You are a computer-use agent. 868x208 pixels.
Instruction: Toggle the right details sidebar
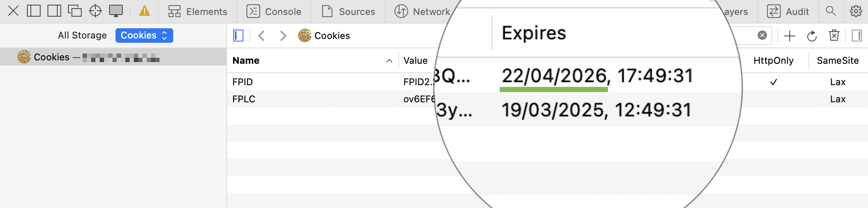[856, 36]
